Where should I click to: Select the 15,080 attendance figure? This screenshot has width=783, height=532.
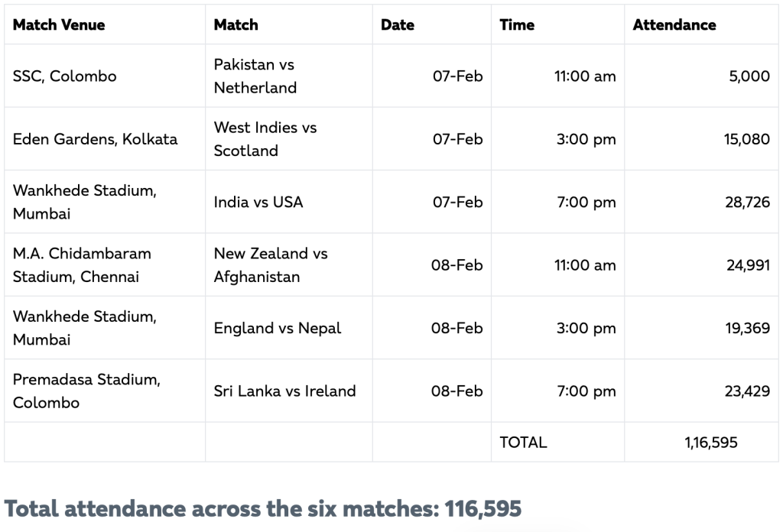[x=747, y=139]
